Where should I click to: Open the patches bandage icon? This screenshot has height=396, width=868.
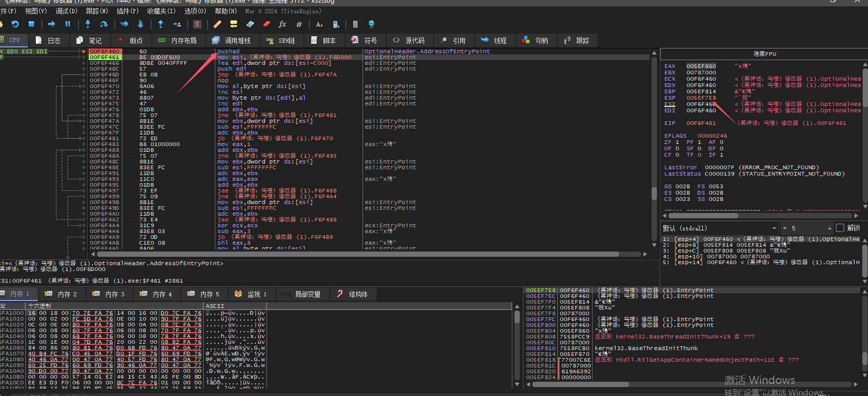(217, 24)
